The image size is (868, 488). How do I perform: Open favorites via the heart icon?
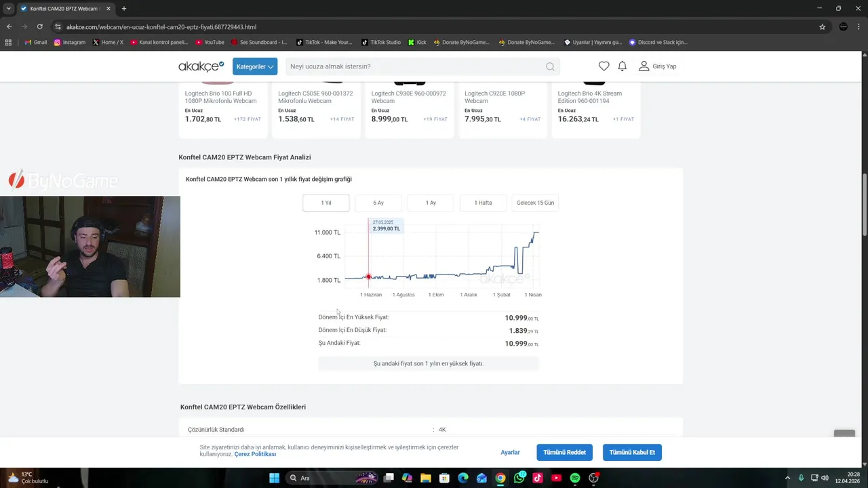604,66
